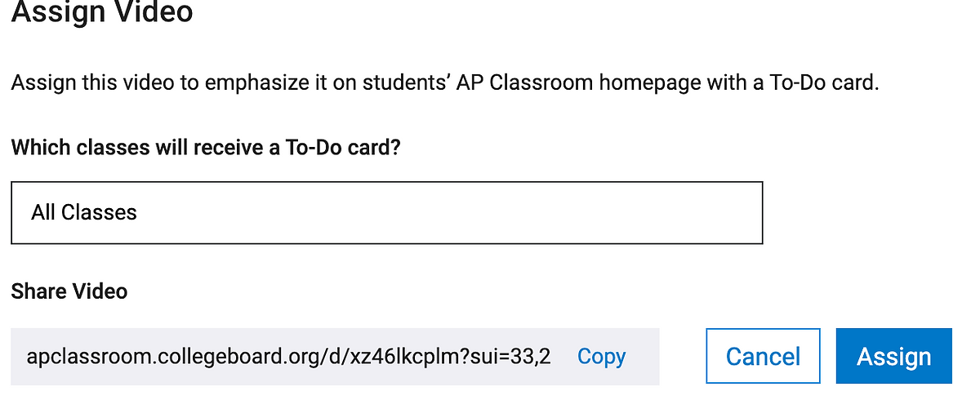980x400 pixels.
Task: Expand the class selection combo box
Action: coord(386,212)
